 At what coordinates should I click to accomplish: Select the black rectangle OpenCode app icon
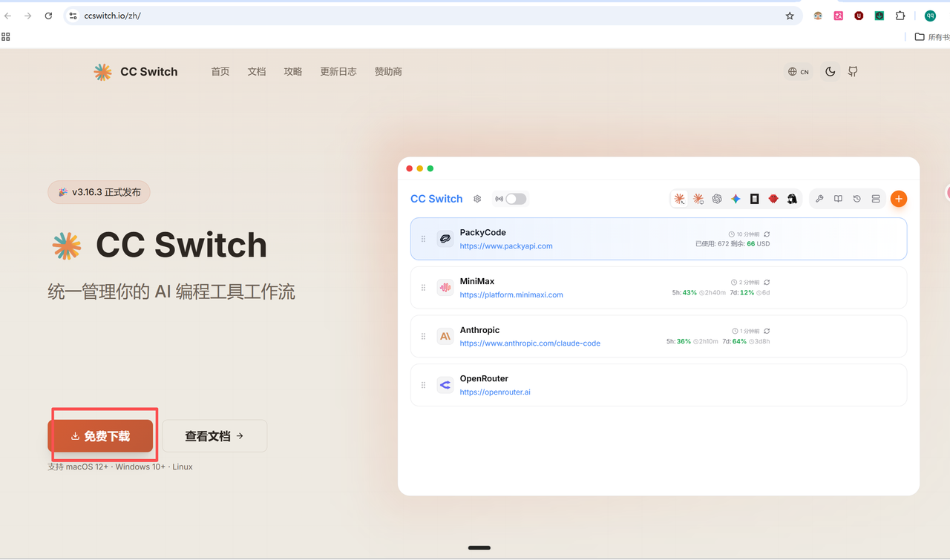click(x=754, y=199)
